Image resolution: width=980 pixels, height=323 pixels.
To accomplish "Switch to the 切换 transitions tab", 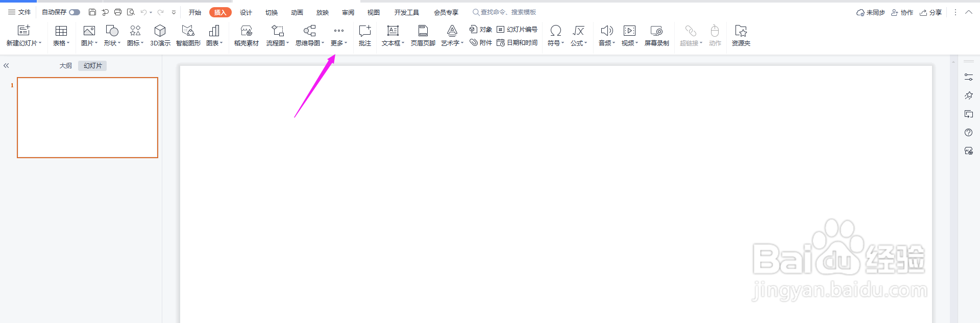I will [x=272, y=12].
